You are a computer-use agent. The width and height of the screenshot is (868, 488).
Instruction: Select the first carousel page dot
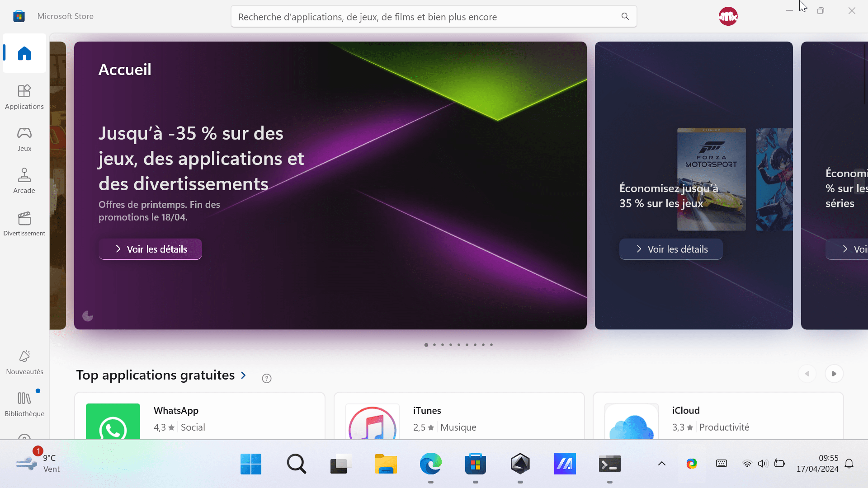(x=426, y=345)
